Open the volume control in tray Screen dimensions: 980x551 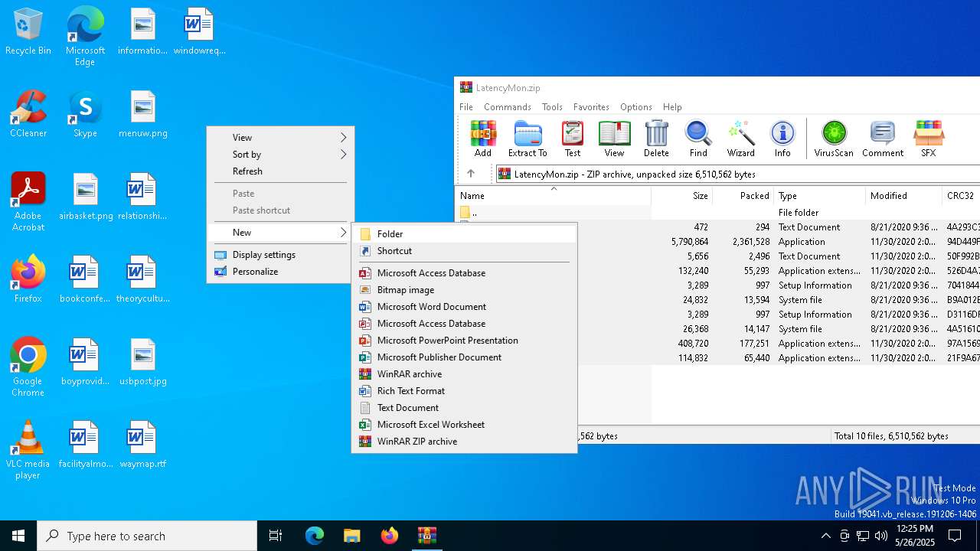pos(881,536)
